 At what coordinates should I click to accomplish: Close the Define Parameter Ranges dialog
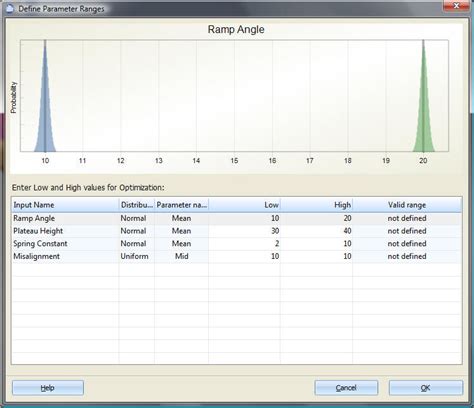[x=456, y=6]
